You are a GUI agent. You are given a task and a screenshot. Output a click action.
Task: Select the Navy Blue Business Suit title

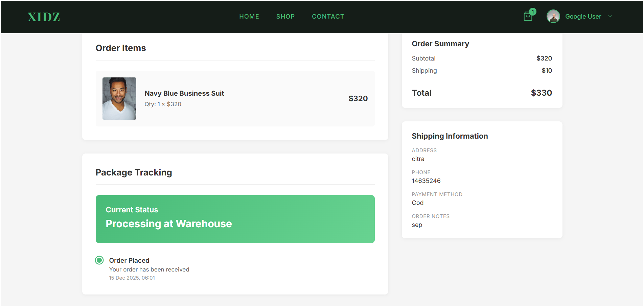pos(184,93)
